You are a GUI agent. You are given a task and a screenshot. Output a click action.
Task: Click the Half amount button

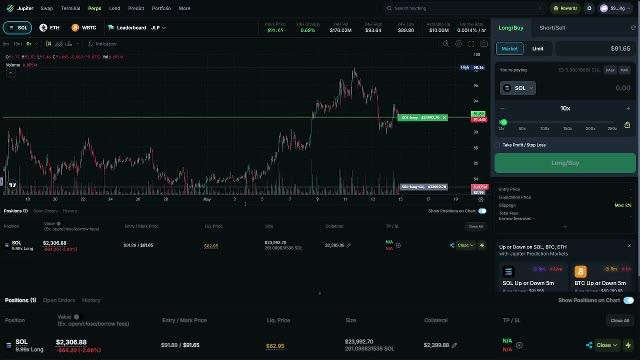click(x=610, y=70)
